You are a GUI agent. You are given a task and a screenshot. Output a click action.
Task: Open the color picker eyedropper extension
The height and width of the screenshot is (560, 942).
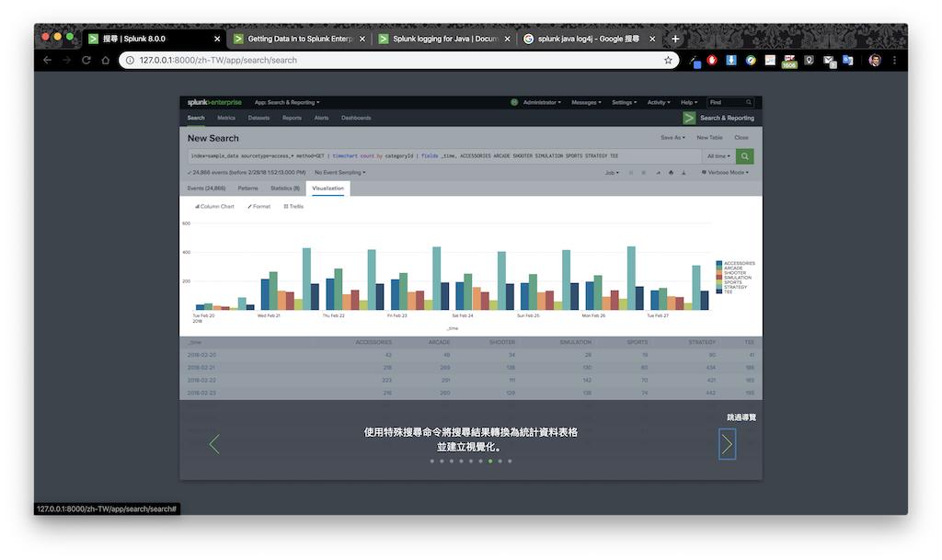point(695,61)
